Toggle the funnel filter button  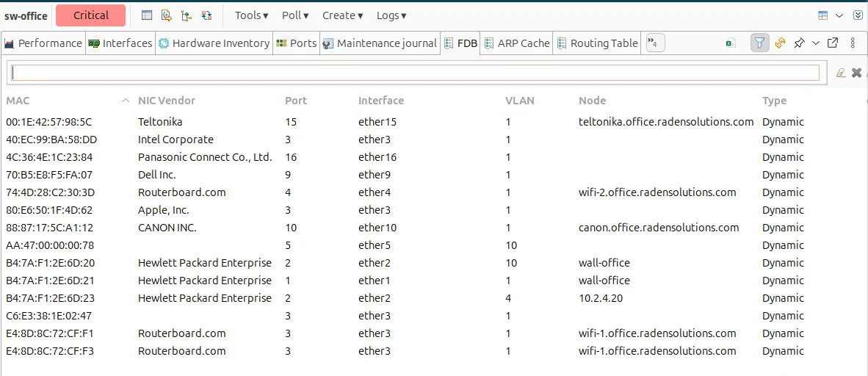click(x=760, y=43)
